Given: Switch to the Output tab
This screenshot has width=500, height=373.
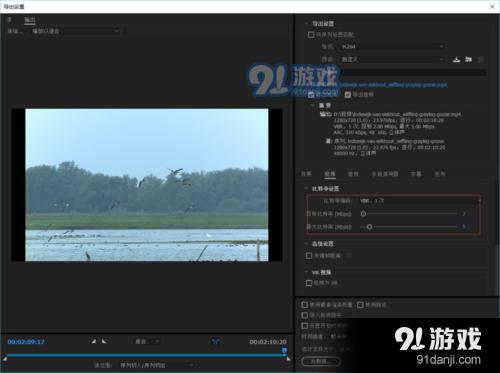Looking at the screenshot, I should [30, 20].
